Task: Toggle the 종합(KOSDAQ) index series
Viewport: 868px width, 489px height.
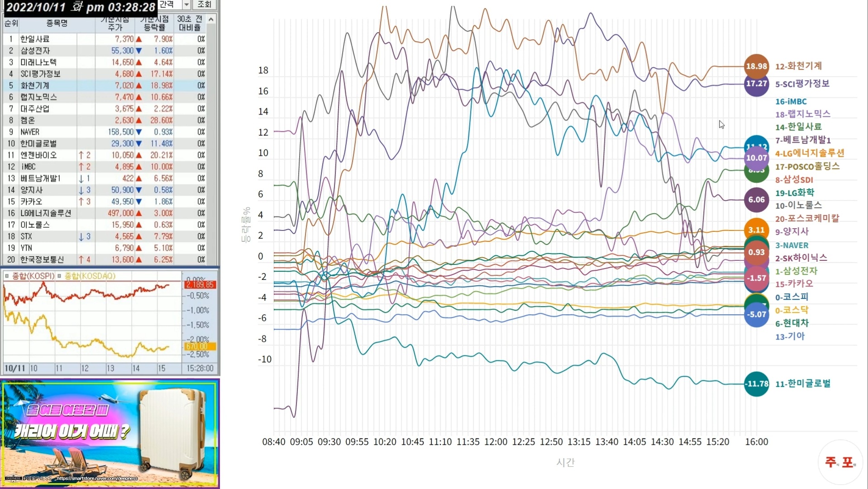Action: pos(86,276)
